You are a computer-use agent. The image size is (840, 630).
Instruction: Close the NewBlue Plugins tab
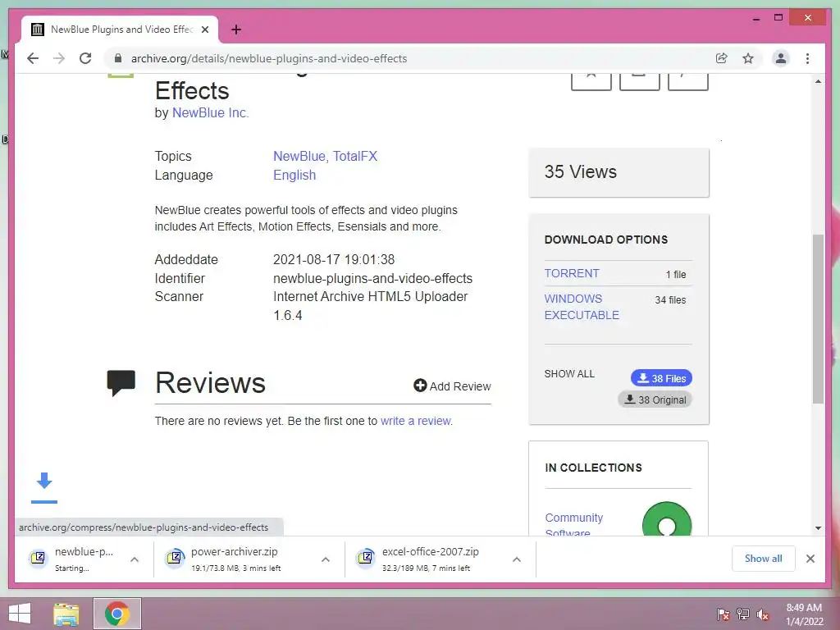coord(205,30)
